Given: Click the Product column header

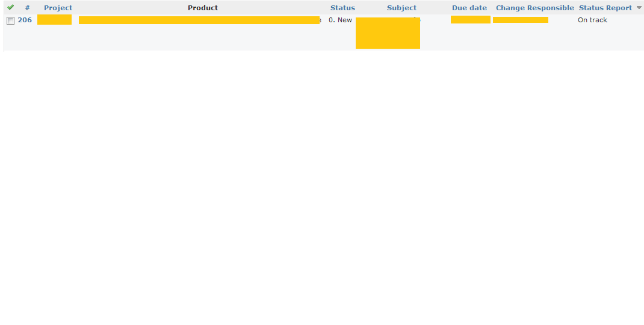Looking at the screenshot, I should [203, 8].
